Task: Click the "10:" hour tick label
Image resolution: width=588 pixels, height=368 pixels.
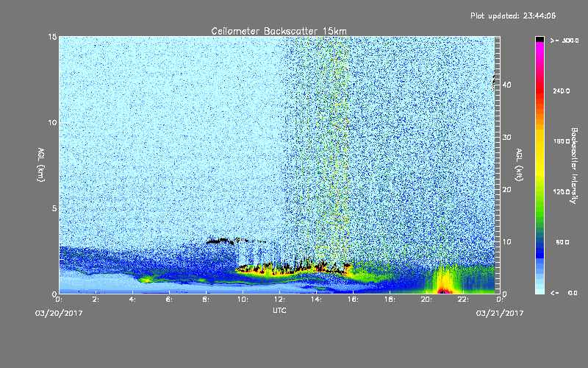Action: pos(243,300)
